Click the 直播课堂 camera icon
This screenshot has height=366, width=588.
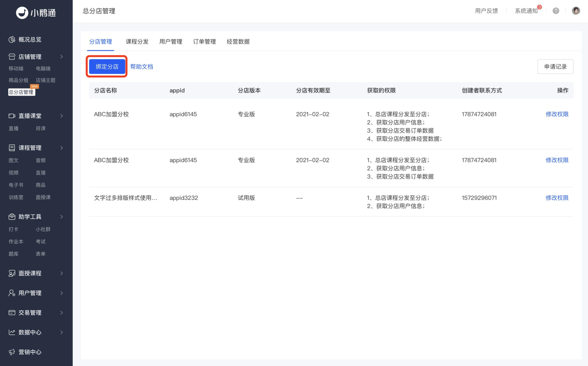pos(12,116)
